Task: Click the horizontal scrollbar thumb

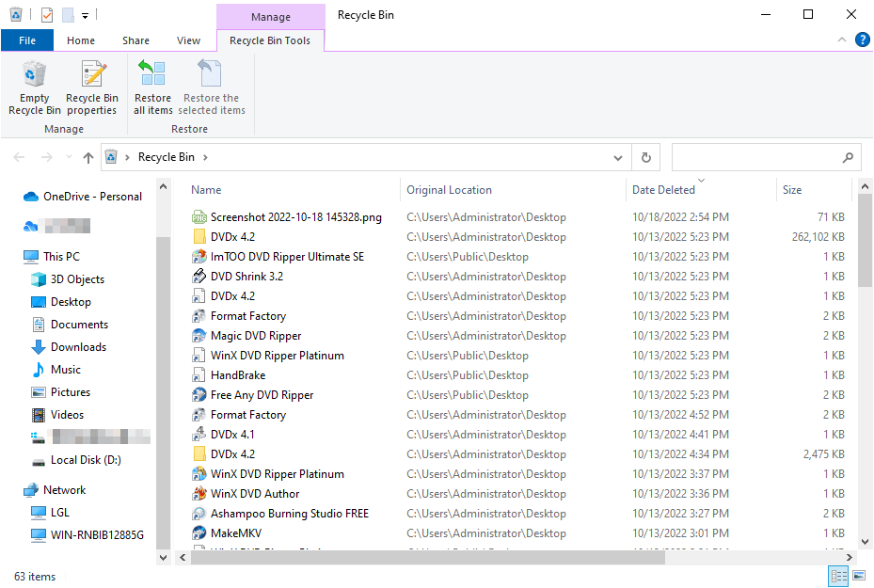Action: click(x=427, y=557)
